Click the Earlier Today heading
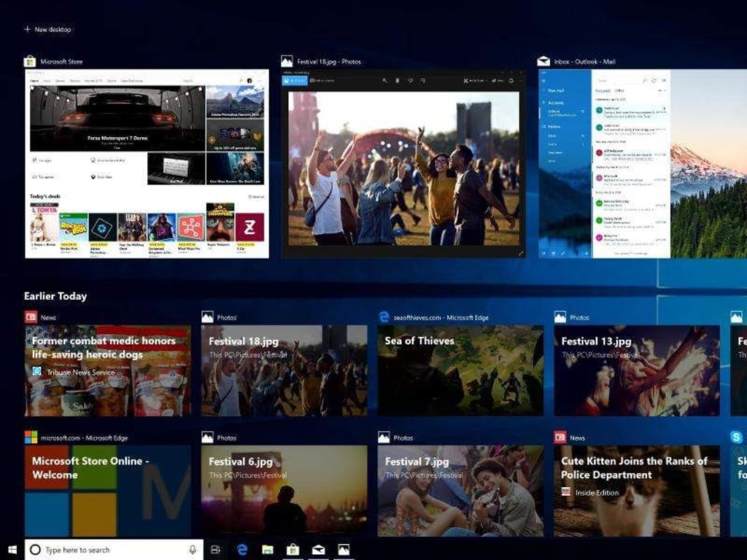747x560 pixels. tap(55, 296)
